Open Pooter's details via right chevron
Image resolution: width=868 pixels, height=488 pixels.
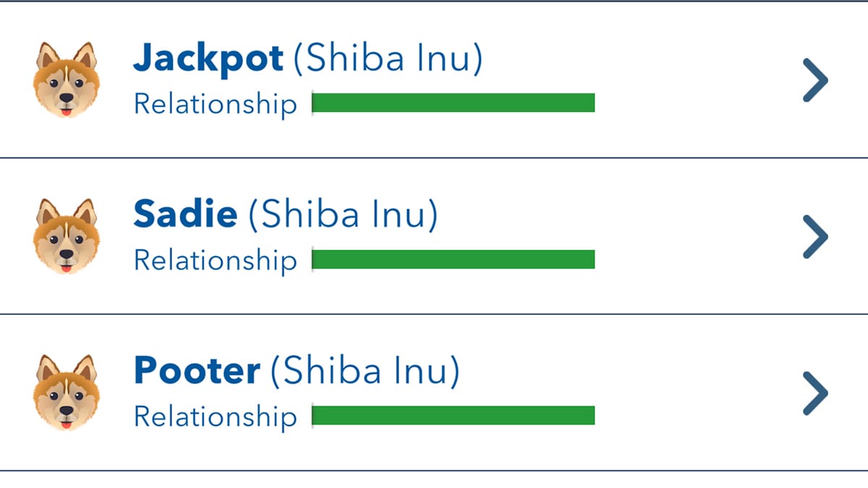(x=815, y=393)
